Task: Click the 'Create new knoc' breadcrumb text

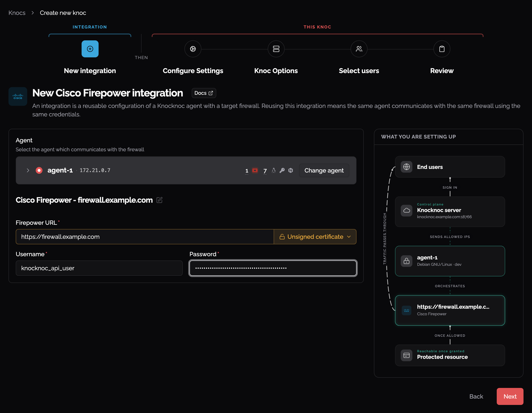Action: tap(63, 13)
